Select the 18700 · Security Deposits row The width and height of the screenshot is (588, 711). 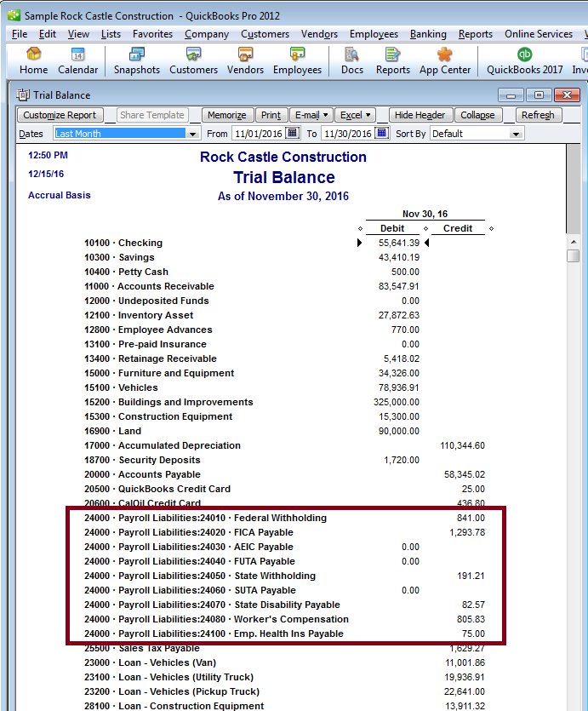pyautogui.click(x=284, y=461)
